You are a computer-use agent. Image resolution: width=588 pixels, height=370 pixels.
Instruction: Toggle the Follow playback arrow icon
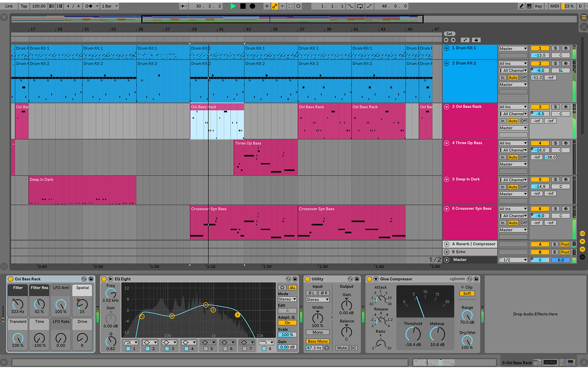183,6
